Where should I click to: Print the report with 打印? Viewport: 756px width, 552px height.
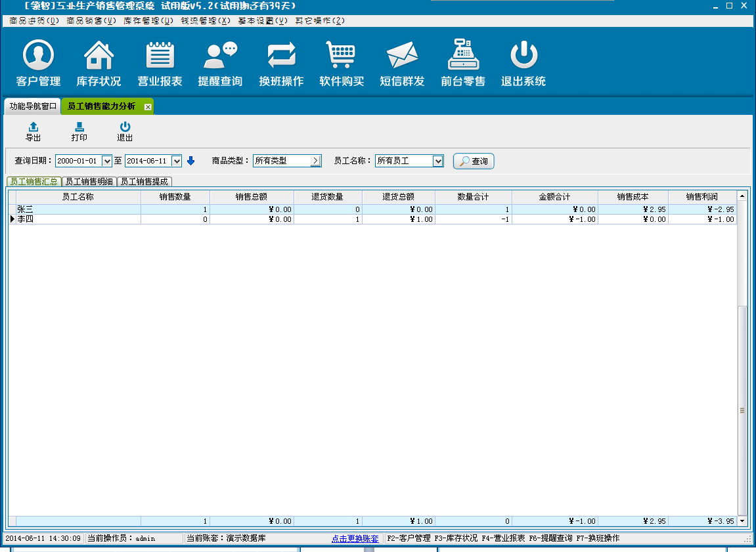pyautogui.click(x=79, y=131)
